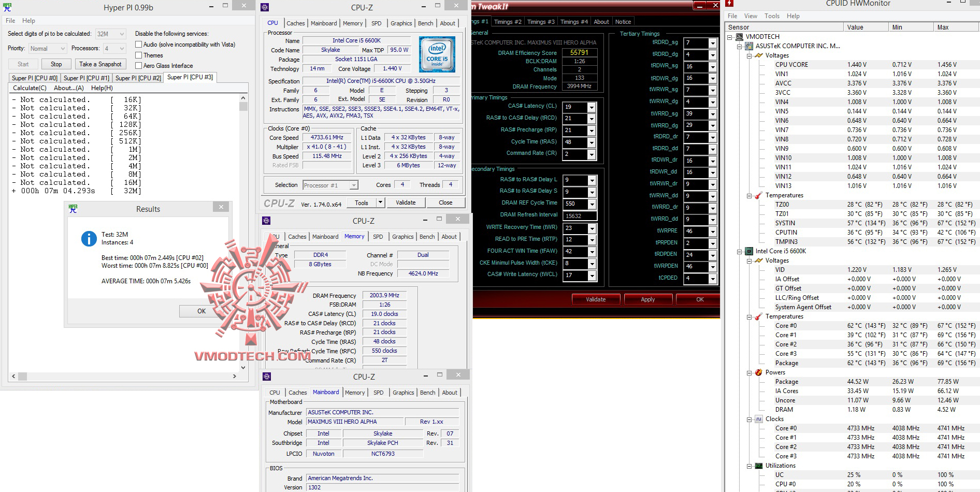Viewport: 980px width, 492px height.
Task: Enable Aero Glass Interface option
Action: pos(138,65)
